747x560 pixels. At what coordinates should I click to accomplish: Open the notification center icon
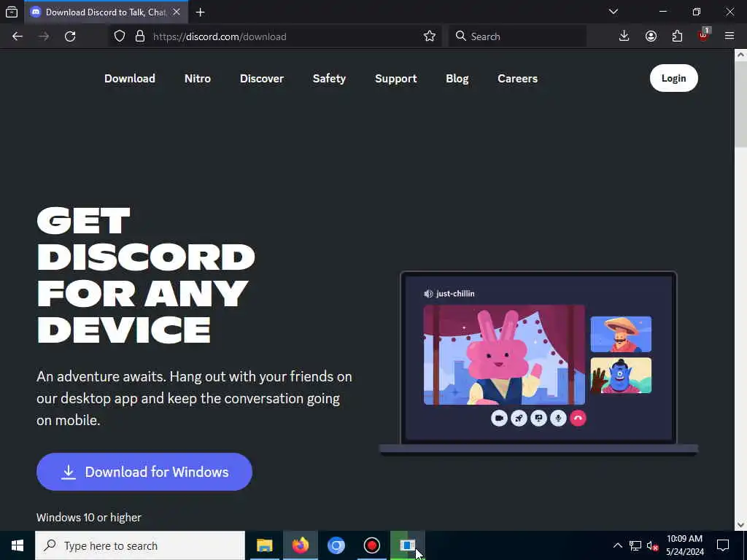click(x=723, y=545)
